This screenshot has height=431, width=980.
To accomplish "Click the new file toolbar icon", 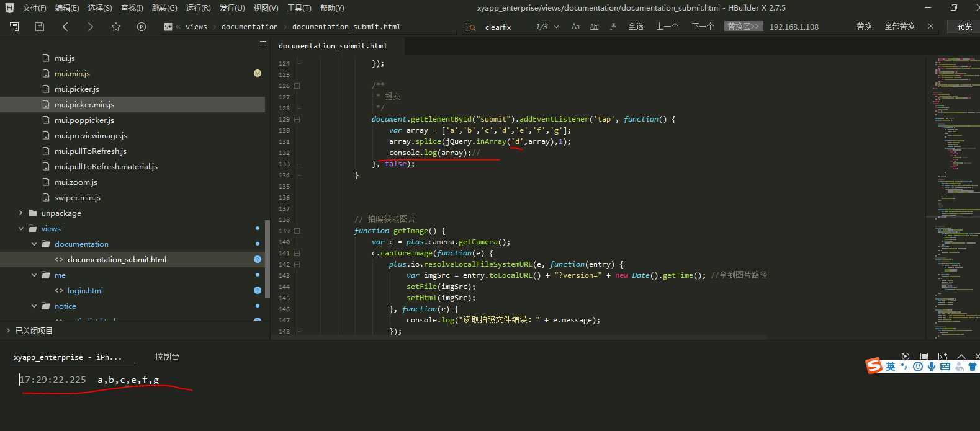I will [14, 27].
